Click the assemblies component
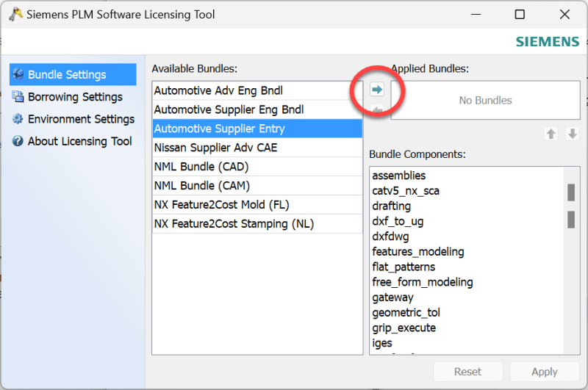588x390 pixels. [x=398, y=176]
